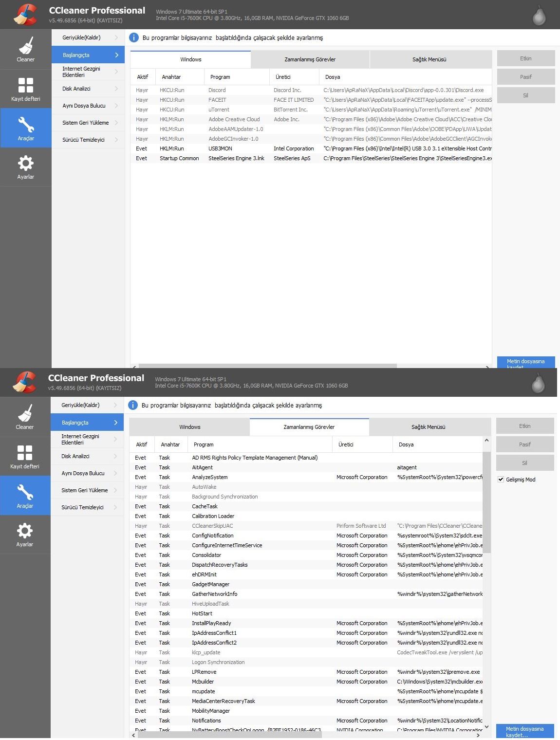560x740 pixels.
Task: Click Etkin button in lower window
Action: [x=525, y=426]
